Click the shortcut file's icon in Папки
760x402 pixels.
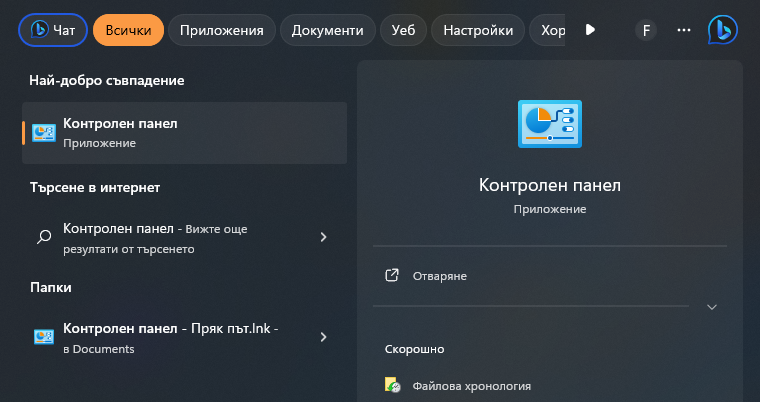click(x=44, y=337)
